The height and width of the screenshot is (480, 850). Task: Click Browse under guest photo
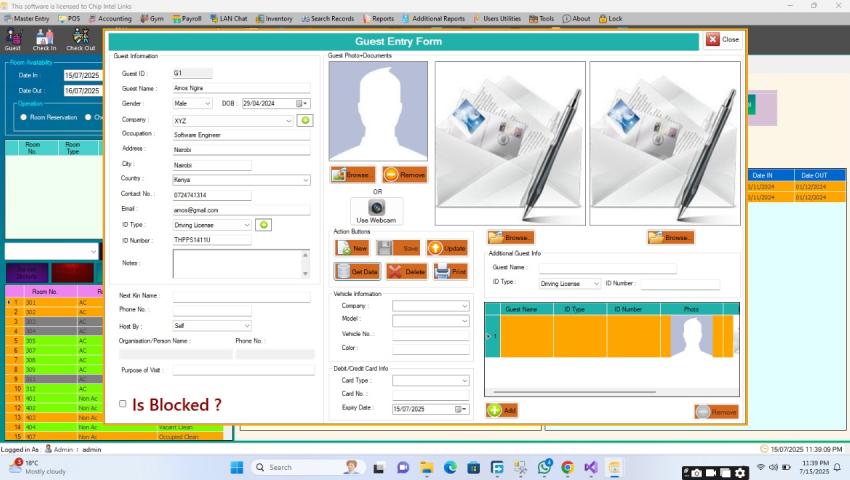click(x=353, y=175)
